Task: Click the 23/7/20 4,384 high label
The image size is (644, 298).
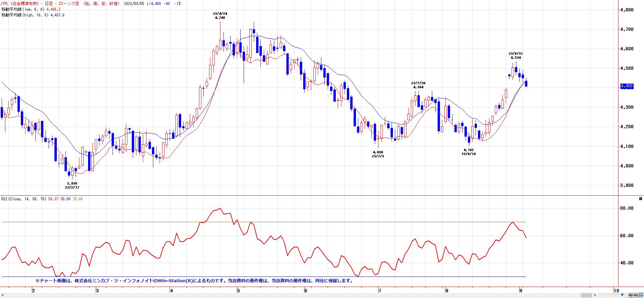Action: (418, 85)
